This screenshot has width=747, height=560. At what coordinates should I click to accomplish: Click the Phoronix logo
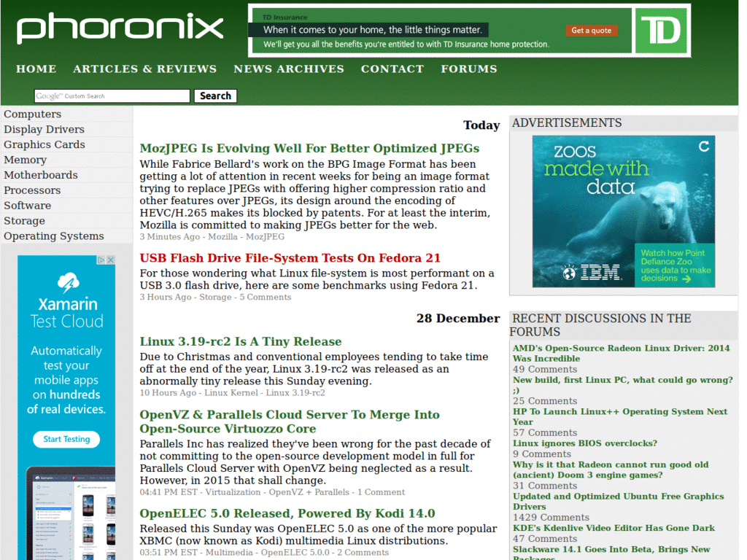pyautogui.click(x=120, y=28)
